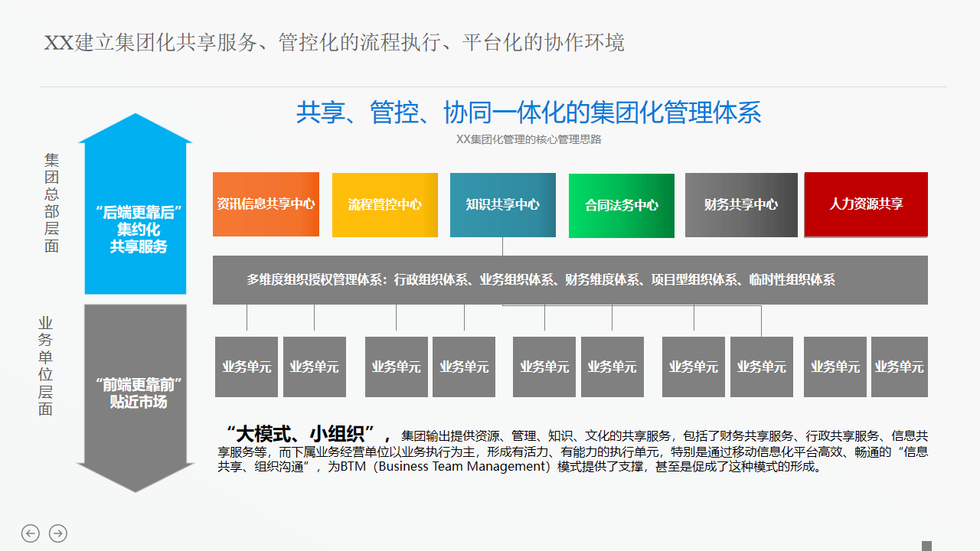The width and height of the screenshot is (980, 551).
Task: Select the 多维度组织授权管理体系 gray bar
Action: point(570,279)
